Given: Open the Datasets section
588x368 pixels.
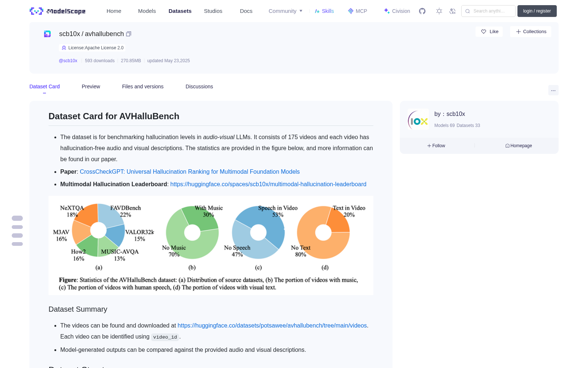Looking at the screenshot, I should 180,11.
